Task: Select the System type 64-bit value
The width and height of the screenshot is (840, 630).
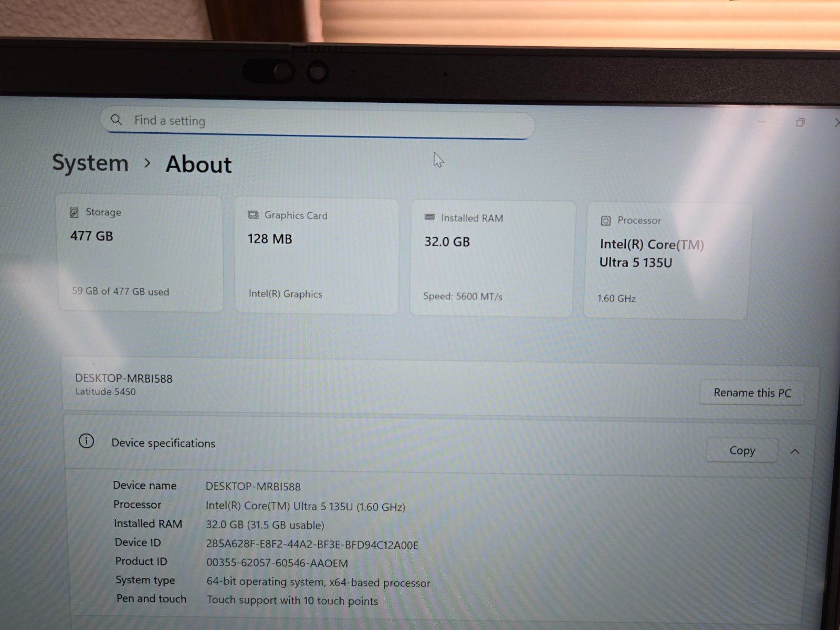Action: point(318,582)
